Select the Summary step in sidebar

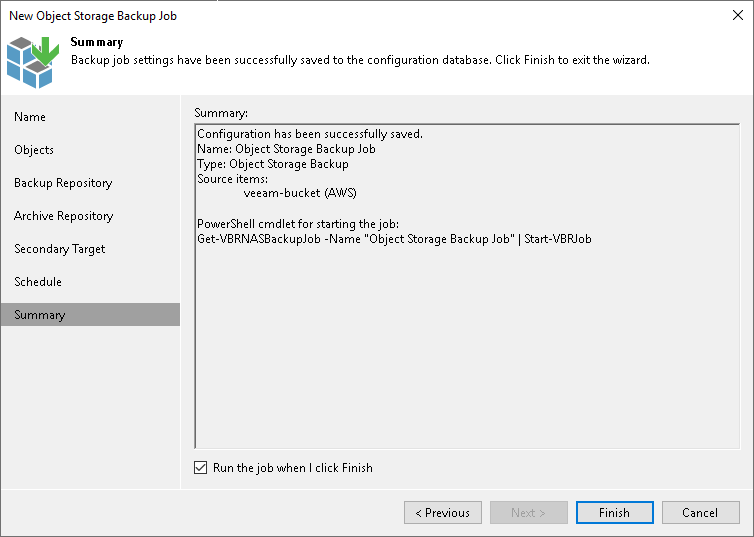[40, 315]
